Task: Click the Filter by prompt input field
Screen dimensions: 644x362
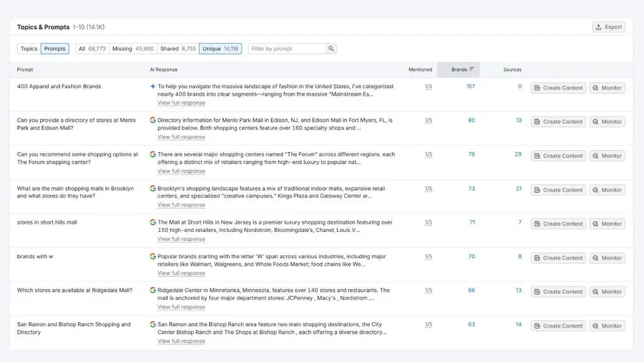Action: tap(287, 48)
